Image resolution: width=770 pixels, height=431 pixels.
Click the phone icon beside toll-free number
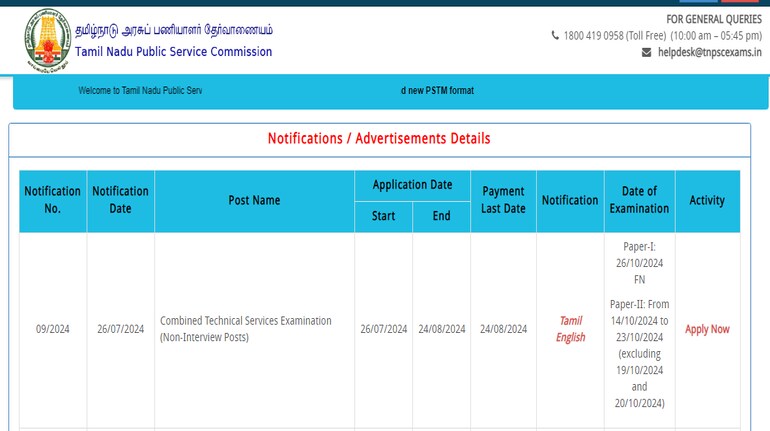click(556, 36)
